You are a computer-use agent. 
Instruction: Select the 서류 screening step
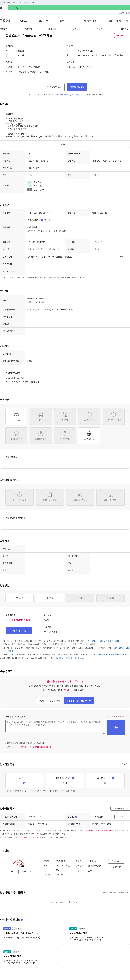19,598
